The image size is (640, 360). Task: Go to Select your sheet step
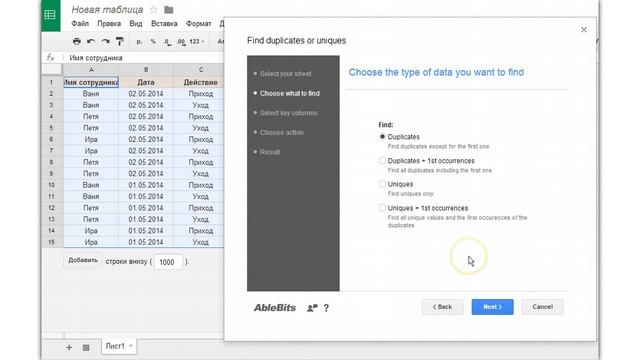click(x=285, y=74)
